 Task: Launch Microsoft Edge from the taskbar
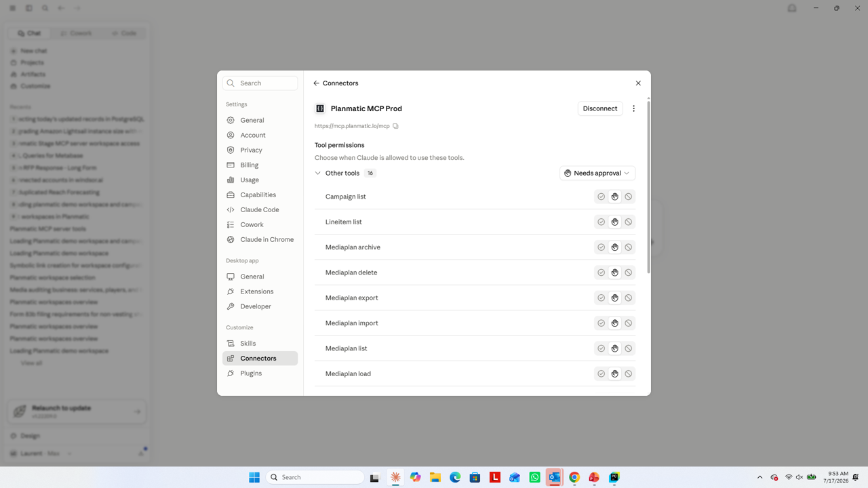pos(455,477)
